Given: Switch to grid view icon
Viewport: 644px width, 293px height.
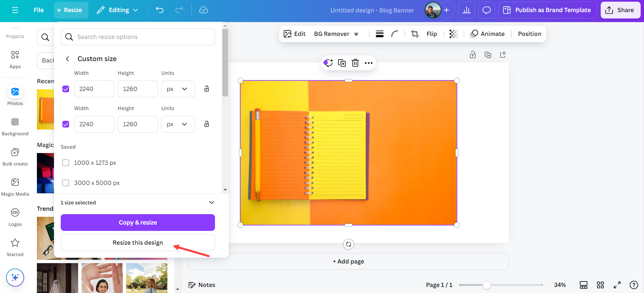Looking at the screenshot, I should 600,285.
